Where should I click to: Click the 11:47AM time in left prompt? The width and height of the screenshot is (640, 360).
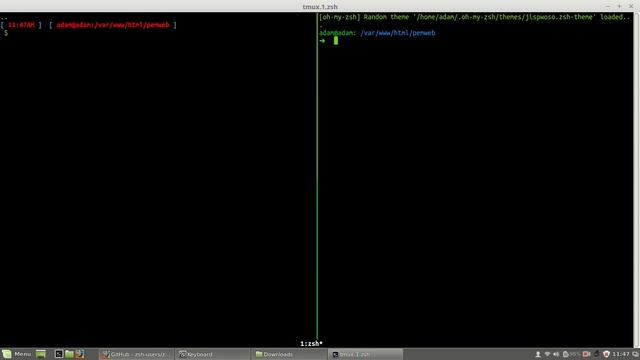21,25
